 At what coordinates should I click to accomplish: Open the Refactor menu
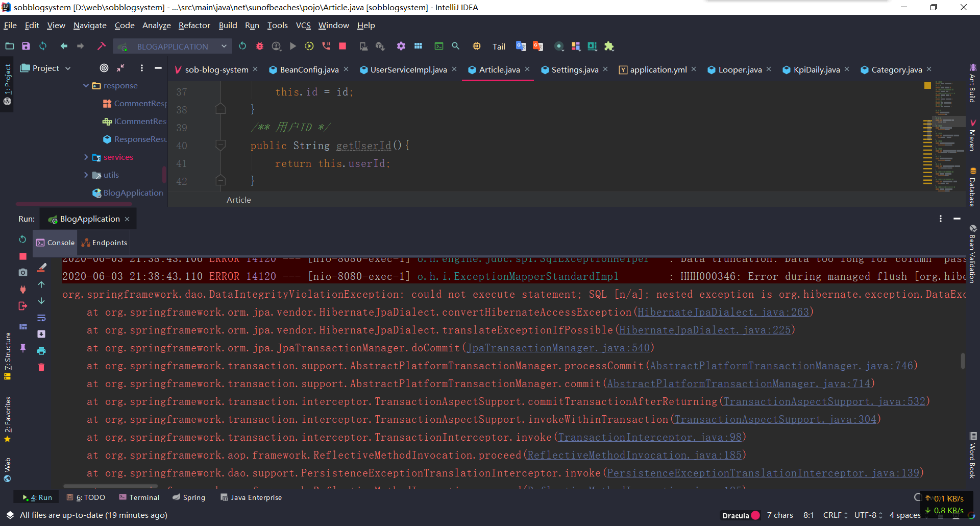click(x=194, y=26)
